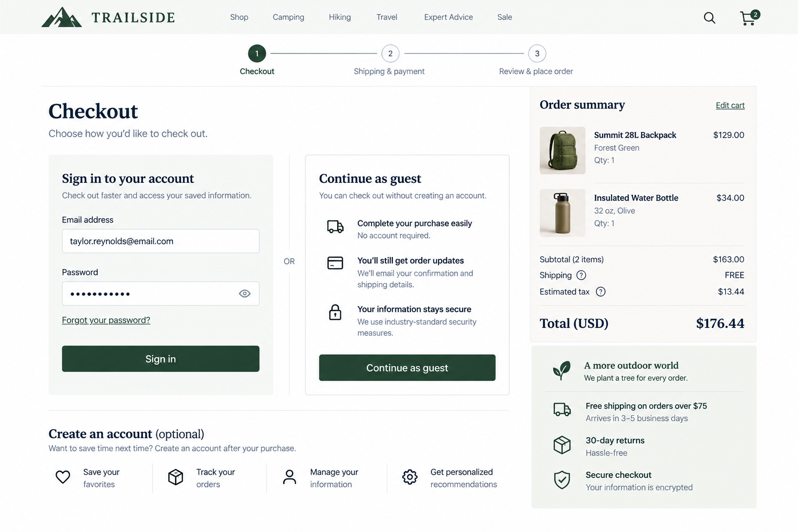Open the Sale menu

tap(504, 17)
